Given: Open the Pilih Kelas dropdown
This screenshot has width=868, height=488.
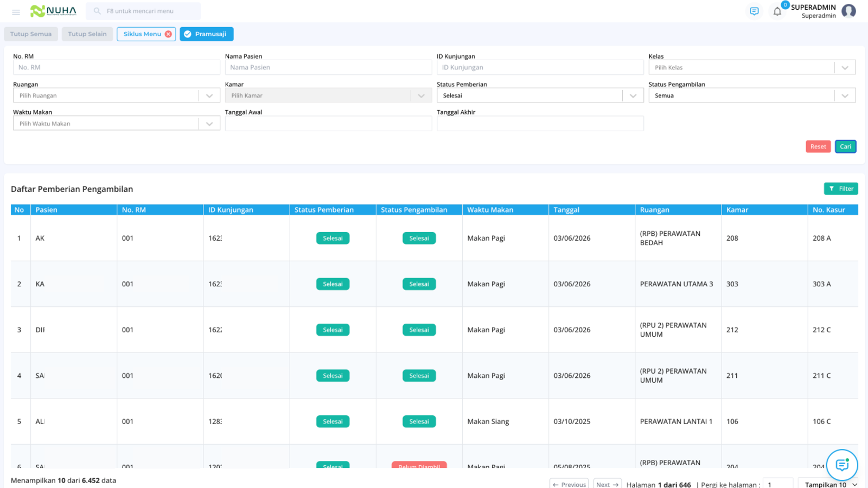Looking at the screenshot, I should click(x=752, y=67).
